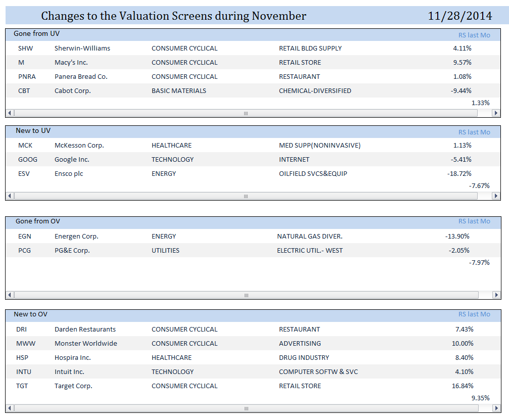Image resolution: width=509 pixels, height=420 pixels.
Task: Click horizontal scrollbar thumb in Gone from OV panel
Action: [246, 295]
